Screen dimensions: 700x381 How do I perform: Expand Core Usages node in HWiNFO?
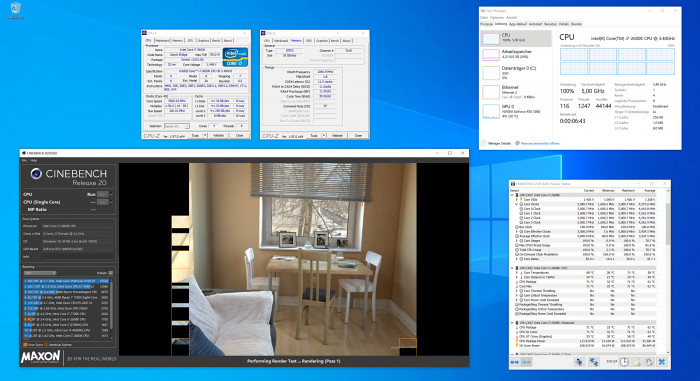[517, 241]
